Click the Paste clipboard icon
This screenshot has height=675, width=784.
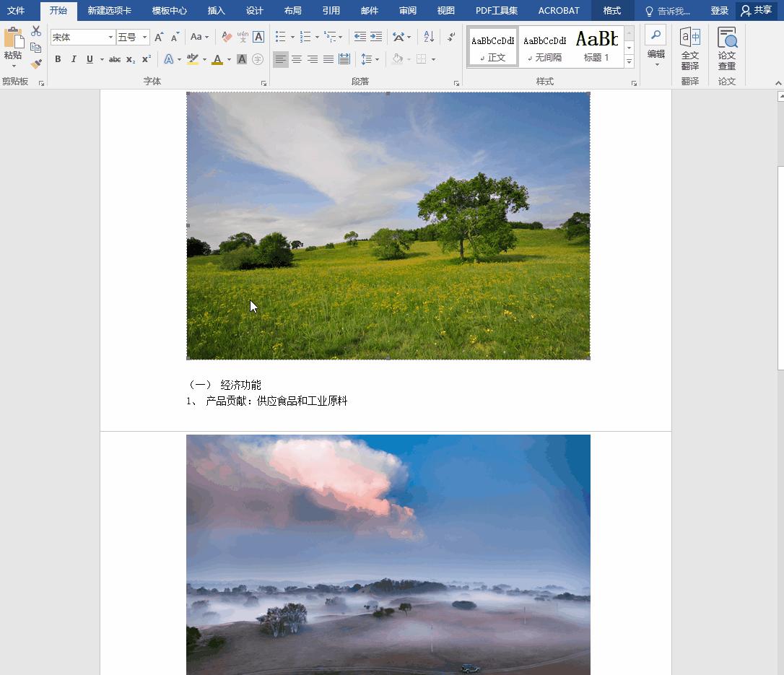14,38
